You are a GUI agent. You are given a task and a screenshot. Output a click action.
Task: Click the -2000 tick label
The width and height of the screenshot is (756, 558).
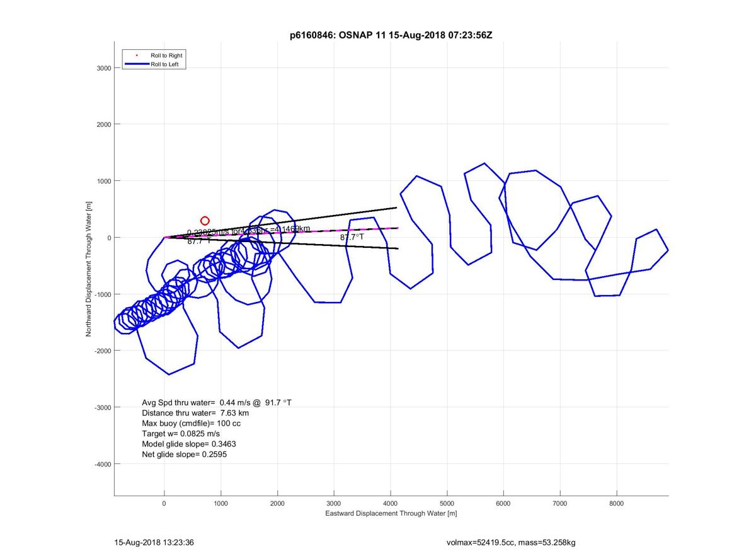[102, 351]
